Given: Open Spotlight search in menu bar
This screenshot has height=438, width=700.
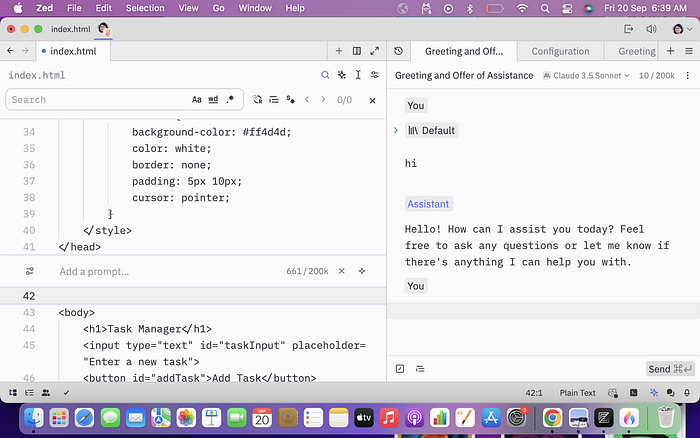Looking at the screenshot, I should click(545, 8).
